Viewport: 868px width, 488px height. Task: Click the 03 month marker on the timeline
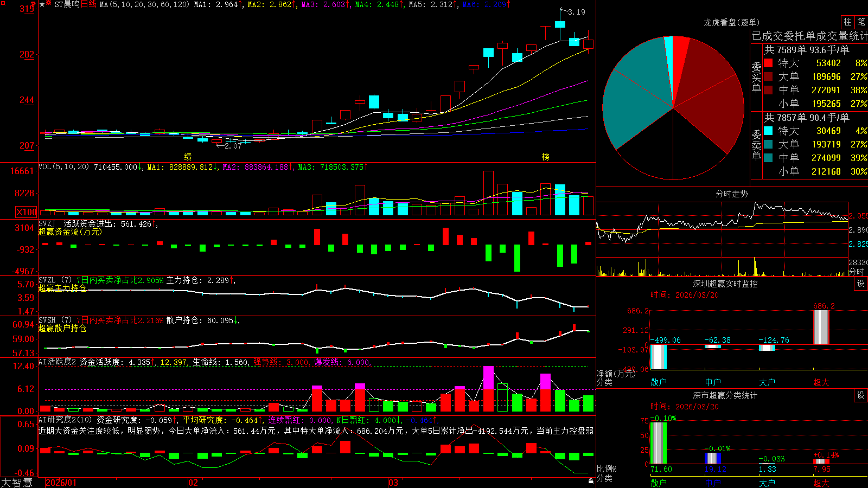(393, 483)
